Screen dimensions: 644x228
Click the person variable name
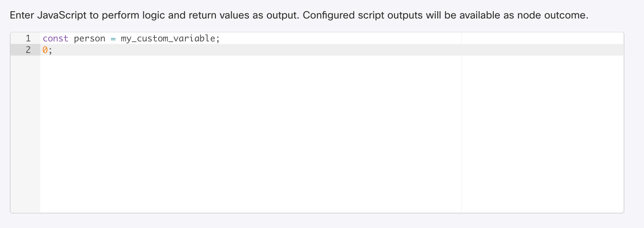click(x=89, y=38)
